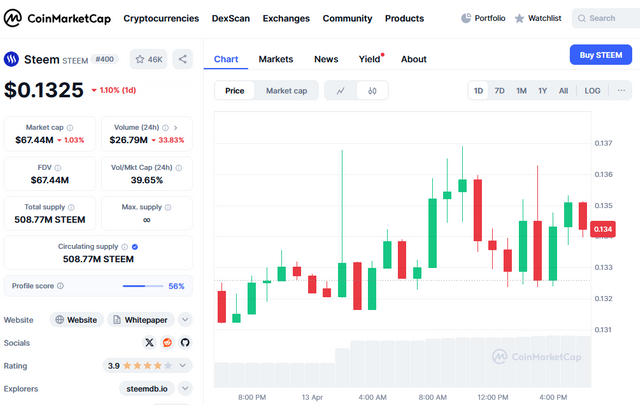This screenshot has height=405, width=640.
Task: Open the Markets tab
Action: click(276, 59)
